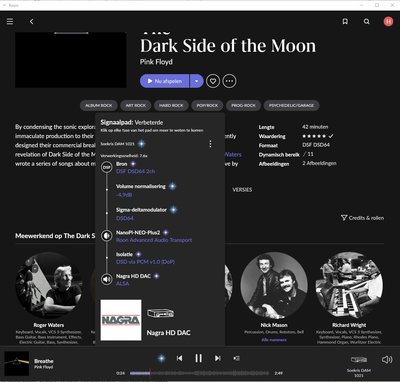Open the red user profile avatar

pyautogui.click(x=388, y=21)
